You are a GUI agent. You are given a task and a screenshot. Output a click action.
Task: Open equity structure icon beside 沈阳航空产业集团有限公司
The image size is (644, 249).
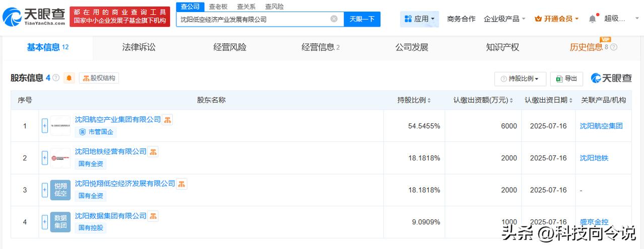[168, 120]
